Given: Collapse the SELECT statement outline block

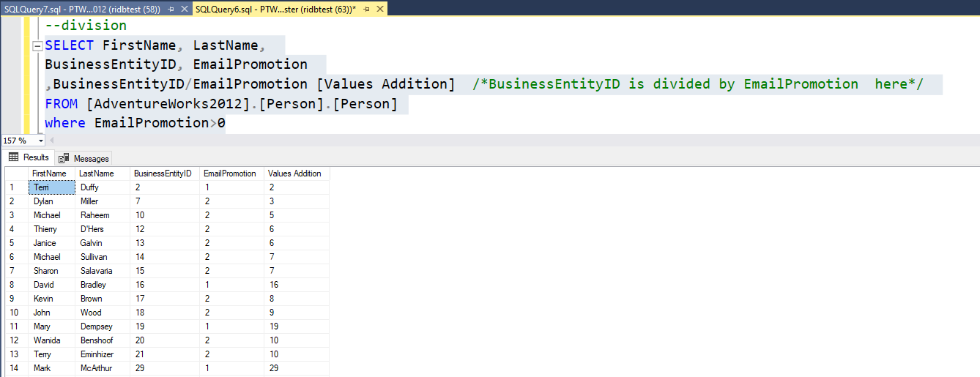Looking at the screenshot, I should 38,45.
